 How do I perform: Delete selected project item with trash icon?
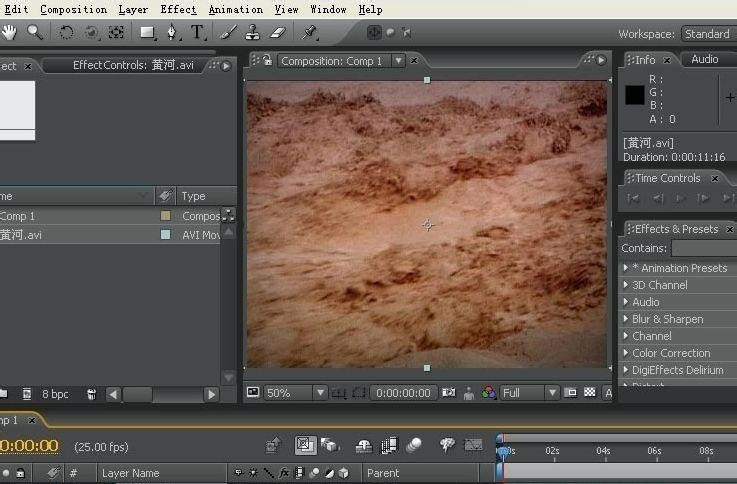91,394
